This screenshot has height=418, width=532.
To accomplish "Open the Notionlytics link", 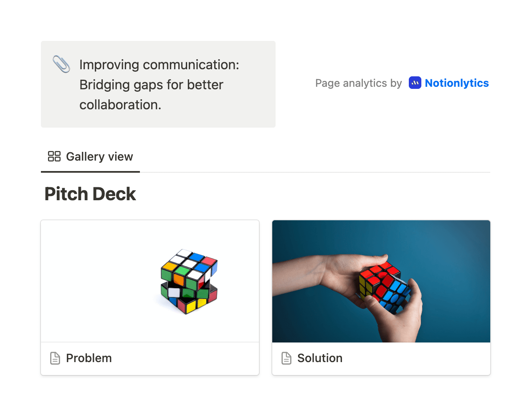I will pyautogui.click(x=456, y=83).
